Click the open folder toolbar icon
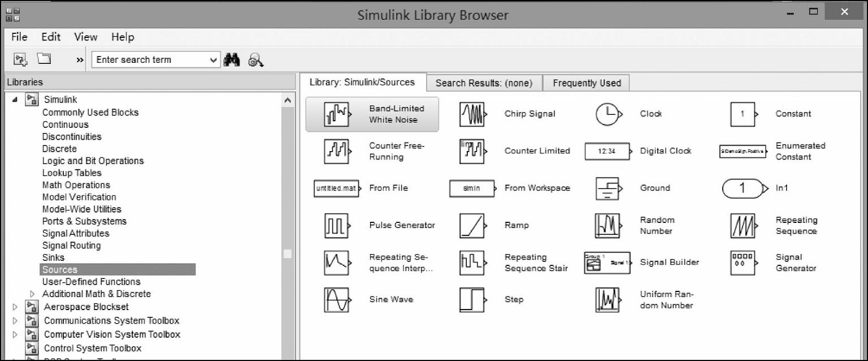868x361 pixels. [x=44, y=58]
